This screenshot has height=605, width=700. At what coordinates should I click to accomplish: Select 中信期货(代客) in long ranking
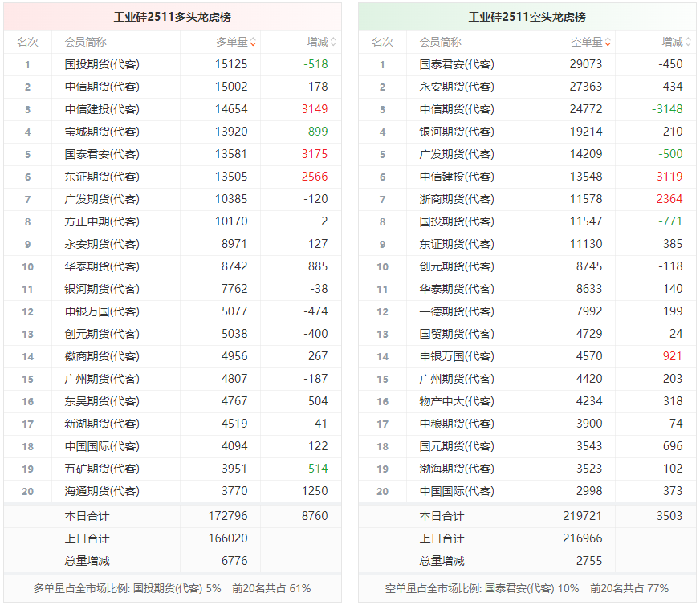(x=102, y=87)
